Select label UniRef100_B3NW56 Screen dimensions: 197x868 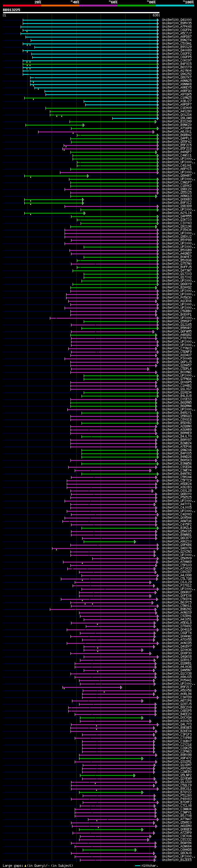pos(177,464)
